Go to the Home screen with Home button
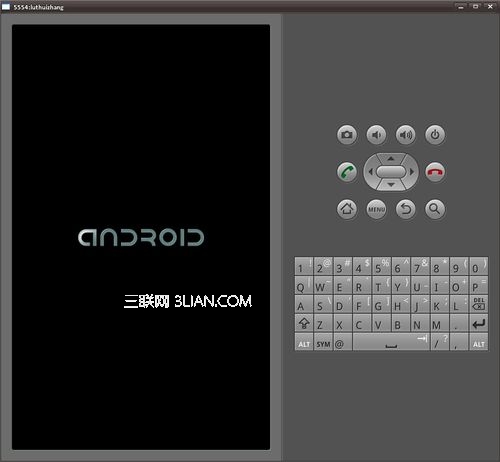 [347, 209]
